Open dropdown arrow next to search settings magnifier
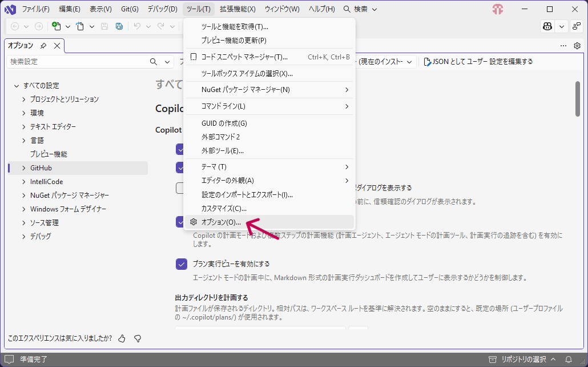The height and width of the screenshot is (367, 588). [x=167, y=62]
